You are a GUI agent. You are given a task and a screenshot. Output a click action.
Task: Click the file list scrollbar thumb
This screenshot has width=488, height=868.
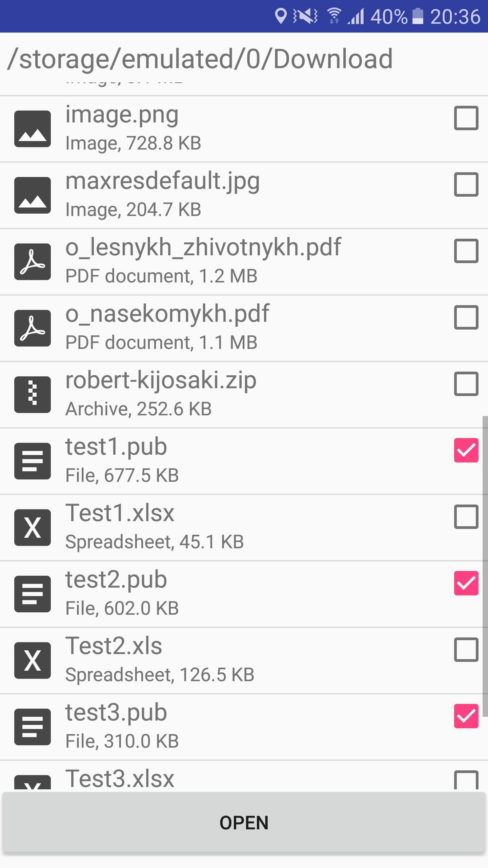[x=485, y=566]
